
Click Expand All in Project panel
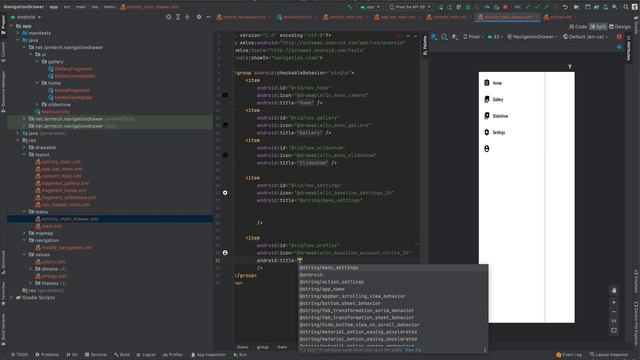coord(178,17)
